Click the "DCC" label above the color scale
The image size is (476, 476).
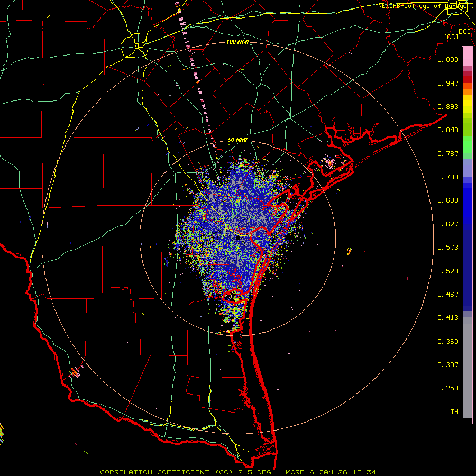point(465,32)
